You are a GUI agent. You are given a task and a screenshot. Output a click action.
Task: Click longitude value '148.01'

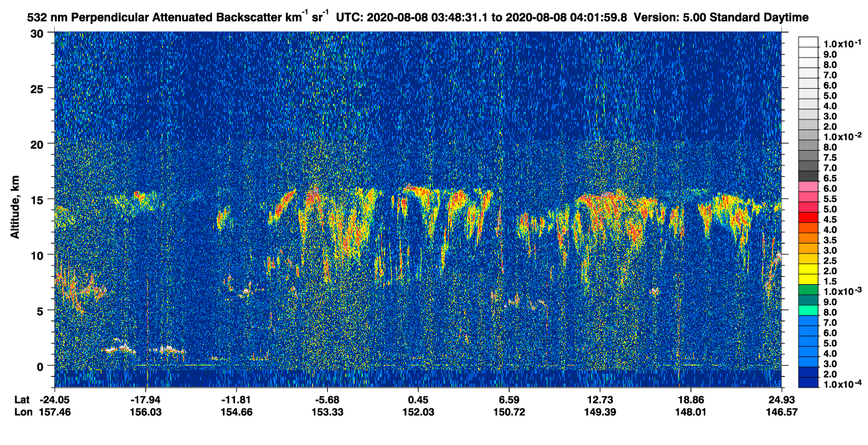point(691,412)
